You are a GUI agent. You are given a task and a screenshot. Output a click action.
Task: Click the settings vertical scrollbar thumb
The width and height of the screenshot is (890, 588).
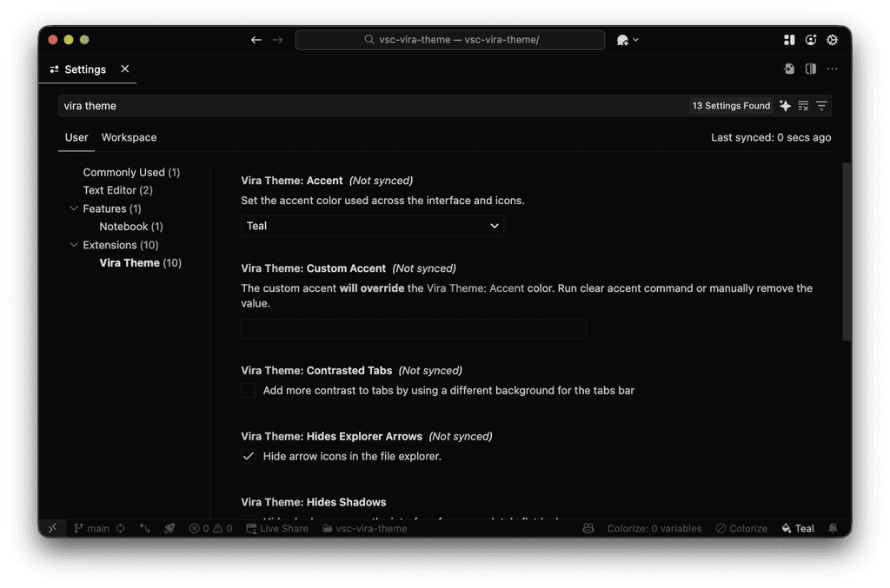(x=847, y=252)
